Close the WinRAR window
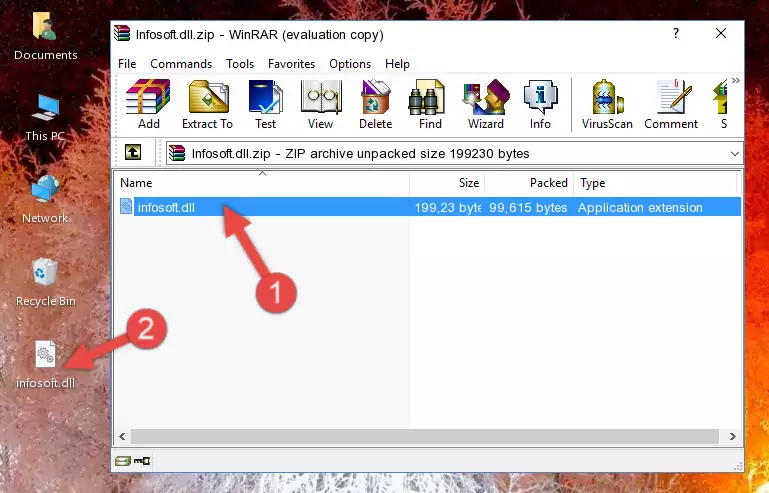This screenshot has height=493, width=769. [x=721, y=33]
